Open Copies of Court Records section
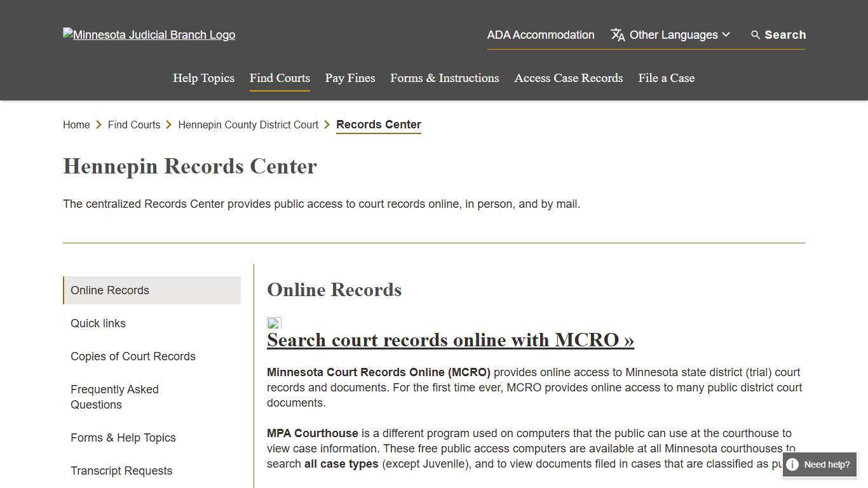868x488 pixels. 133,356
